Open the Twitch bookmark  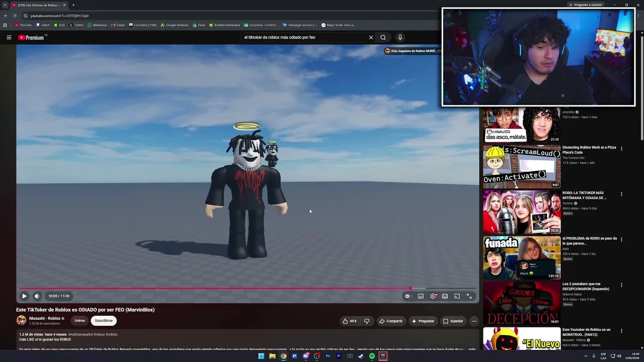(43, 25)
